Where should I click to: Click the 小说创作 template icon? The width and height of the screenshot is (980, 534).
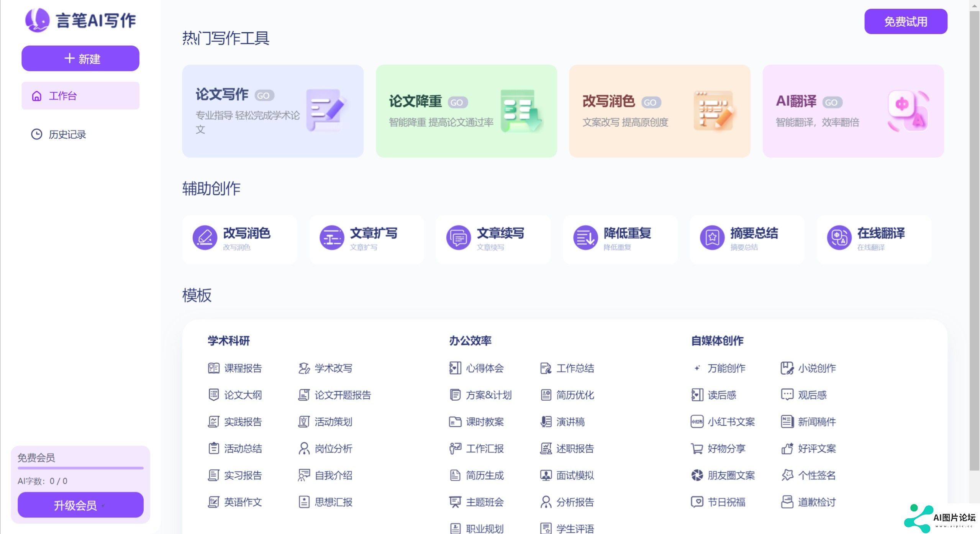pyautogui.click(x=787, y=368)
